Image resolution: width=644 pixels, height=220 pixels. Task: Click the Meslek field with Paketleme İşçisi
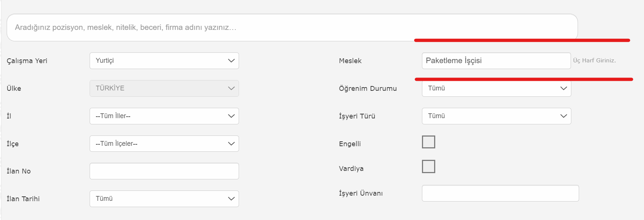tap(496, 61)
